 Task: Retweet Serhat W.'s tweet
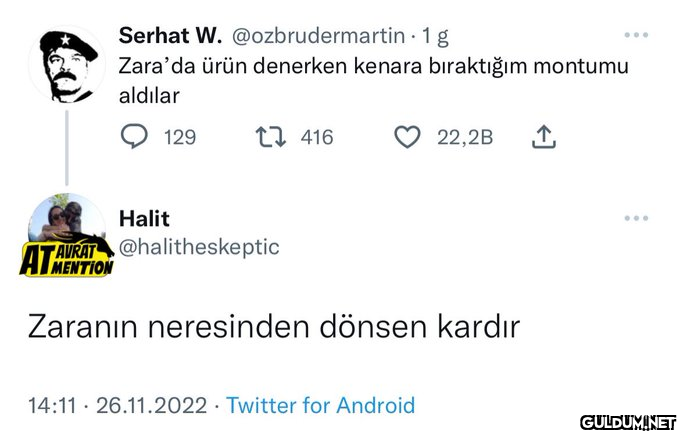(x=272, y=137)
